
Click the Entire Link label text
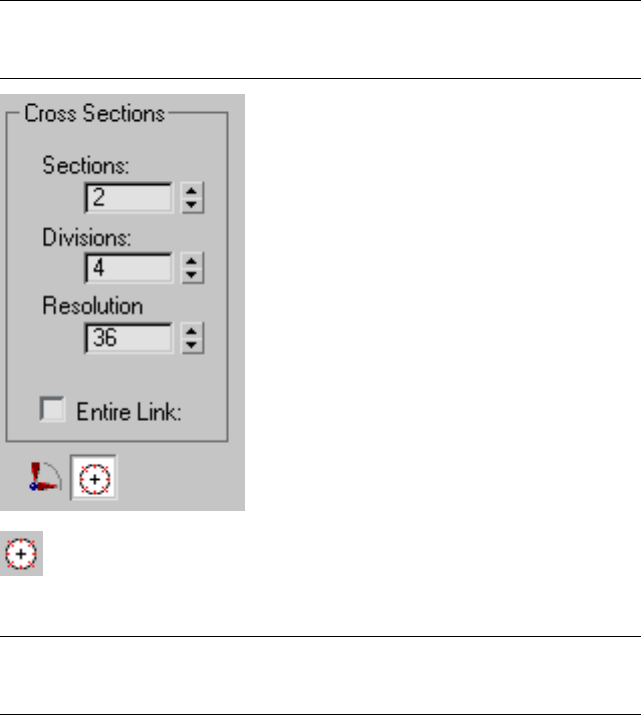coord(123,410)
